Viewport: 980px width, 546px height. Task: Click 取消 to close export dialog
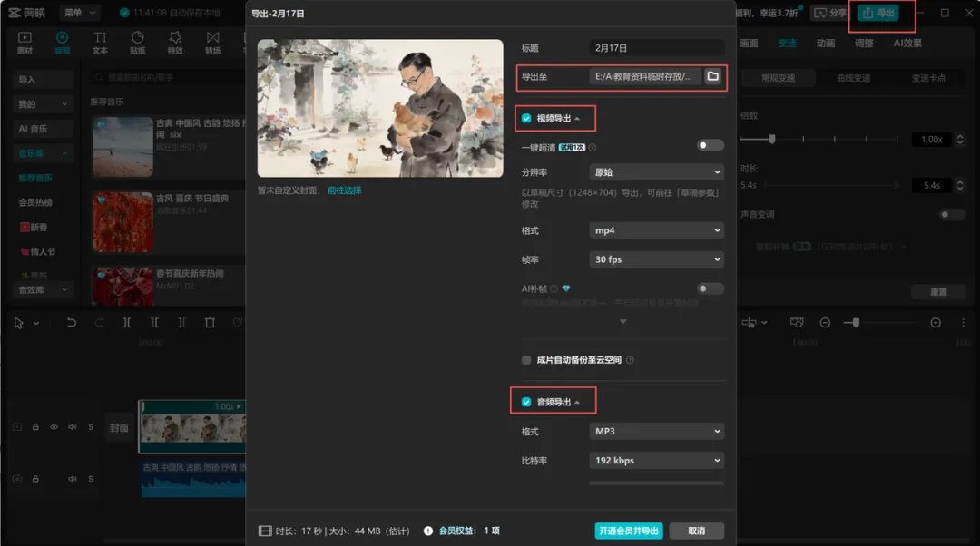(696, 531)
